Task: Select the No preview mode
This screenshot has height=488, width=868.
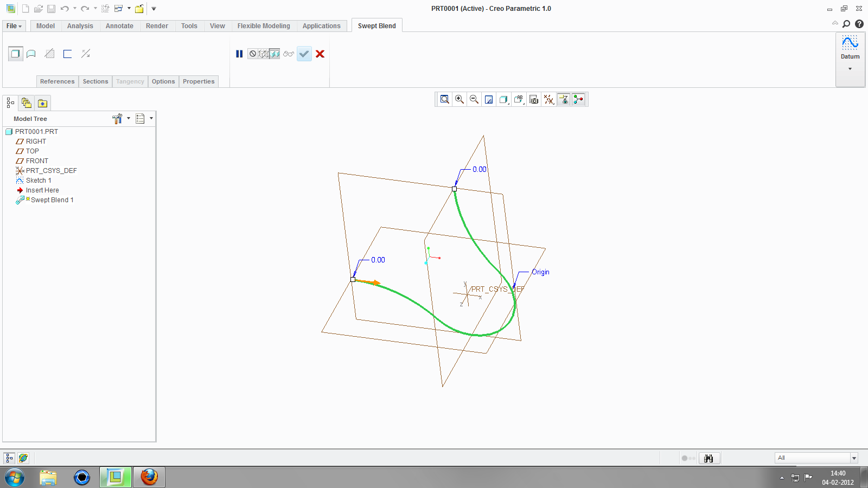Action: (x=253, y=54)
